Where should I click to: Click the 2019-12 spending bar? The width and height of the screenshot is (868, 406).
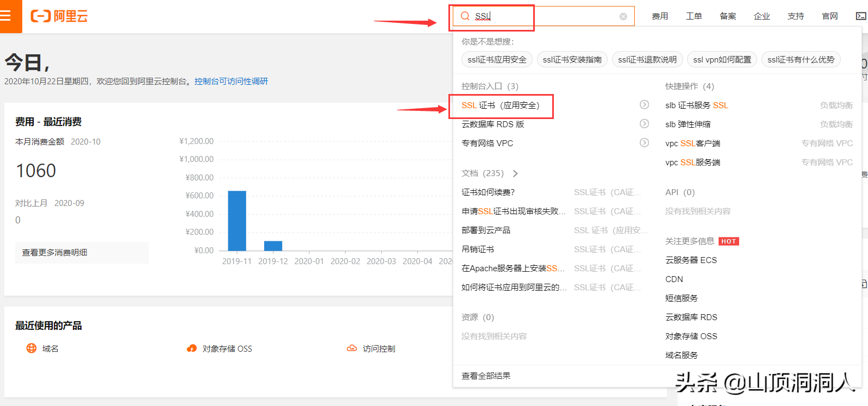(273, 246)
